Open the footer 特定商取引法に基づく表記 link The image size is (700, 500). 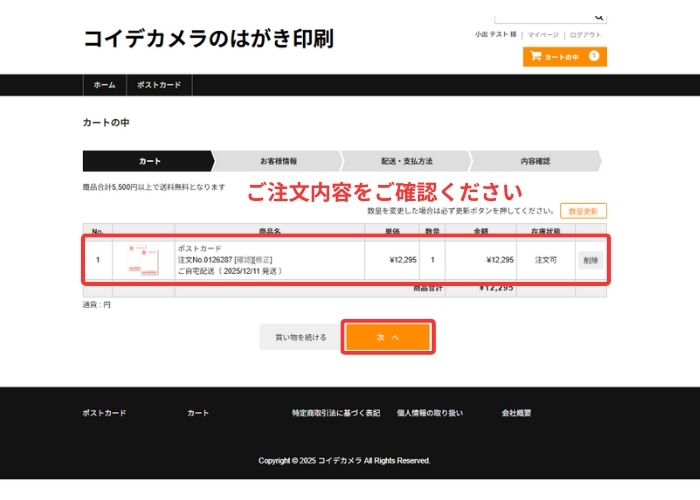click(x=336, y=413)
